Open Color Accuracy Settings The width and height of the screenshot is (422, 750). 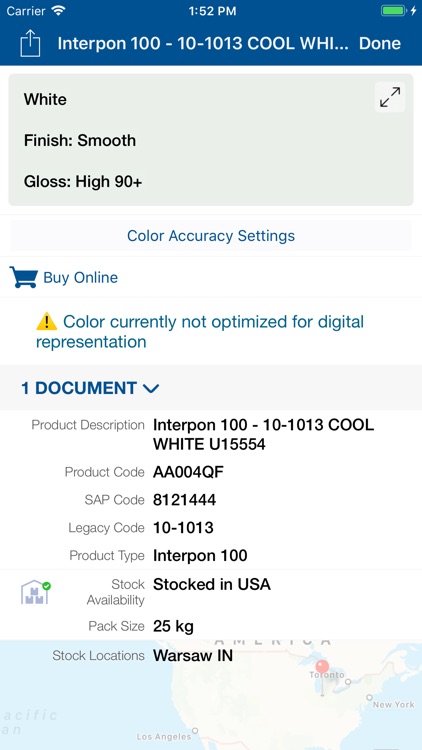click(x=211, y=235)
